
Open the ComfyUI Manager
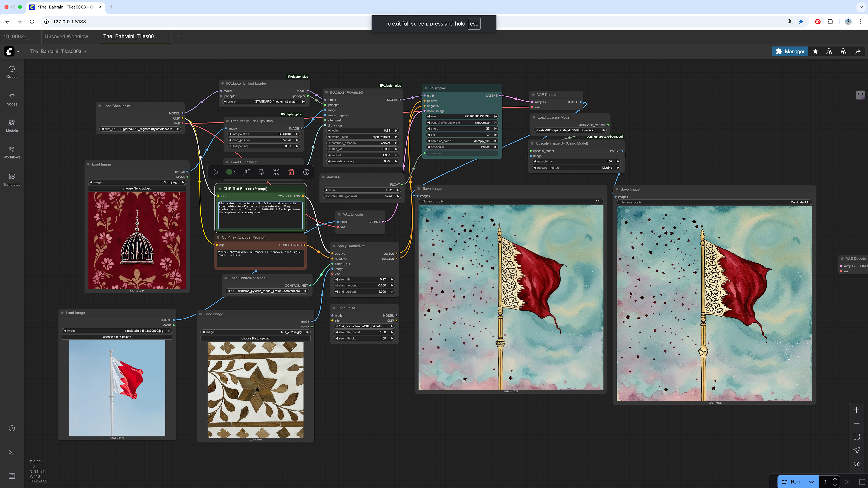(790, 51)
